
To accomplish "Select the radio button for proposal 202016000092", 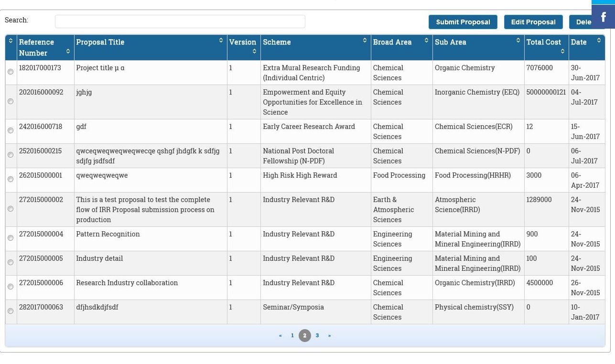I will click(x=11, y=101).
